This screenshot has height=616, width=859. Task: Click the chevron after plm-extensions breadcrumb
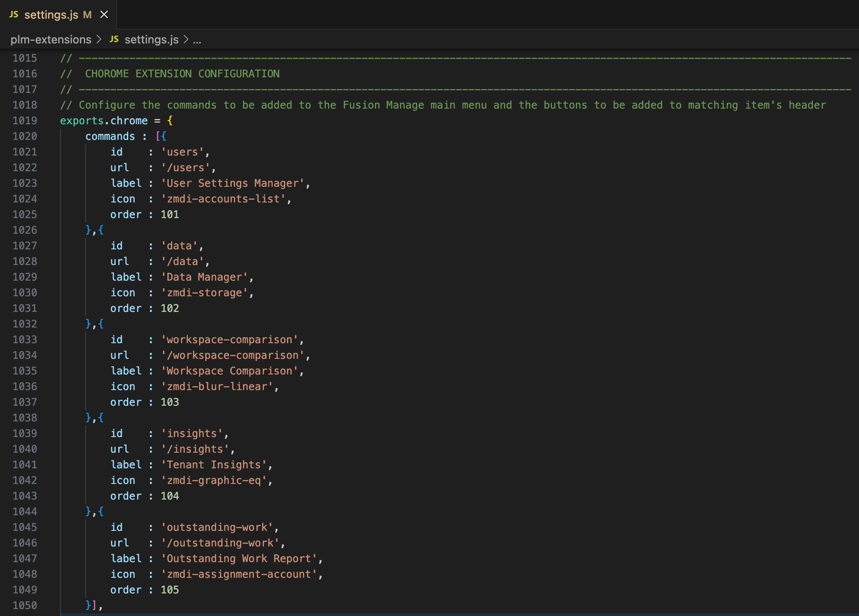coord(99,40)
